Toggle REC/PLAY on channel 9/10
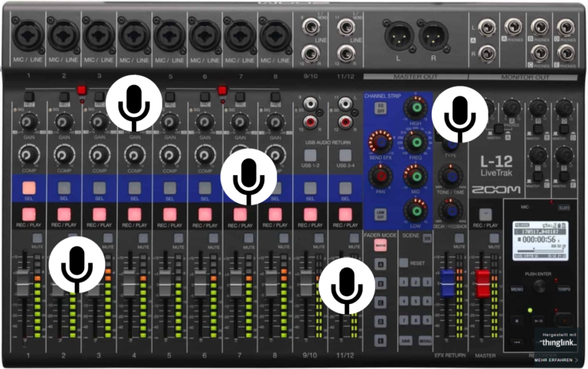 click(310, 214)
